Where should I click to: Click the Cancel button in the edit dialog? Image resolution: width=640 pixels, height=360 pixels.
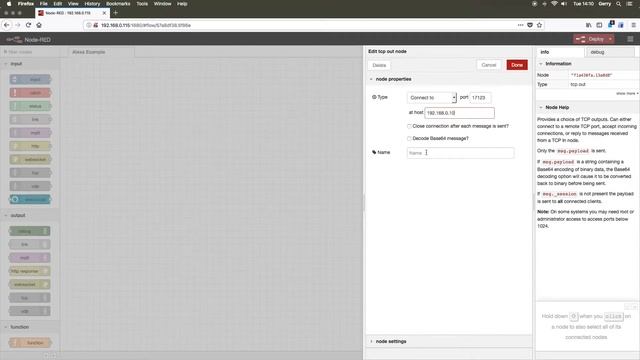[x=489, y=65]
